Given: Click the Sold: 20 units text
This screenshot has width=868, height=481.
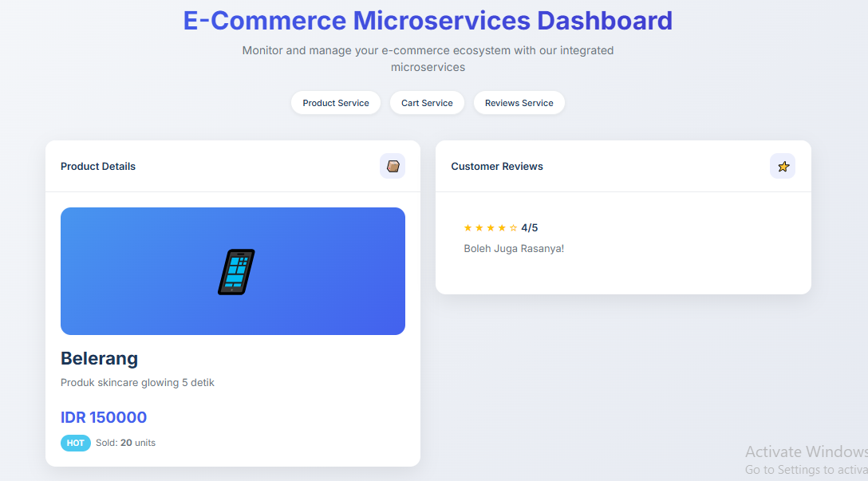Looking at the screenshot, I should pos(125,443).
